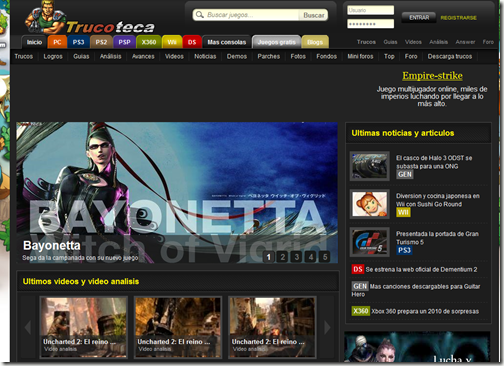The height and width of the screenshot is (366, 504).
Task: Open the Gran Turismo 5 news thumbnail
Action: coord(369,242)
